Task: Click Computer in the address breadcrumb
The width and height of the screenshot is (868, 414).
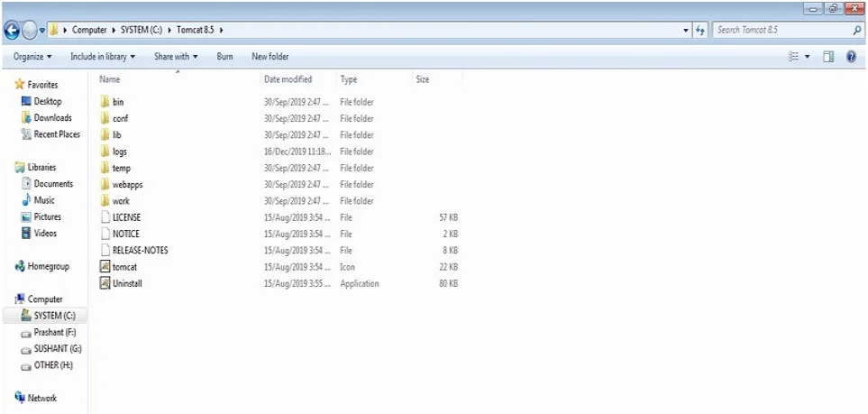Action: click(x=89, y=30)
